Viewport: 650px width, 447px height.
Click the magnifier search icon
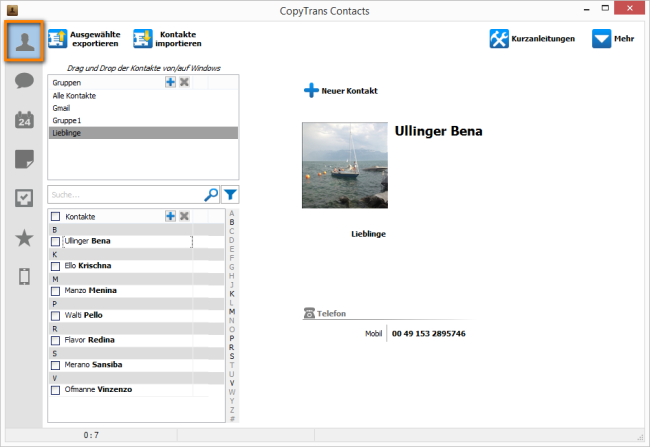coord(211,194)
